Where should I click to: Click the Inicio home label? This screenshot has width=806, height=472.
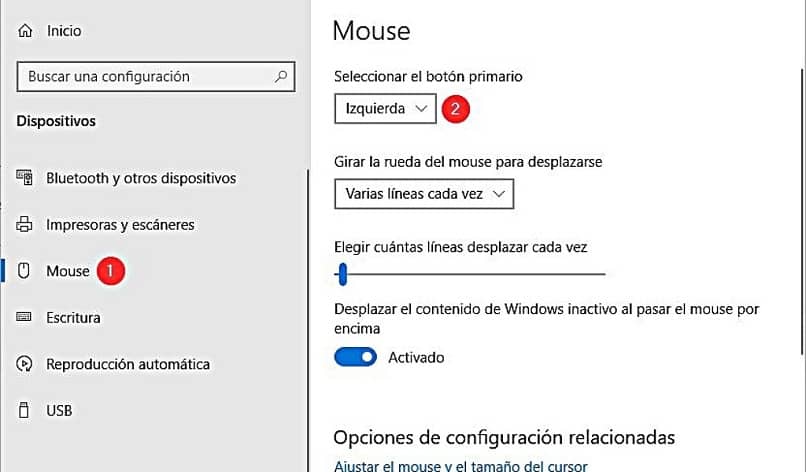[x=64, y=32]
